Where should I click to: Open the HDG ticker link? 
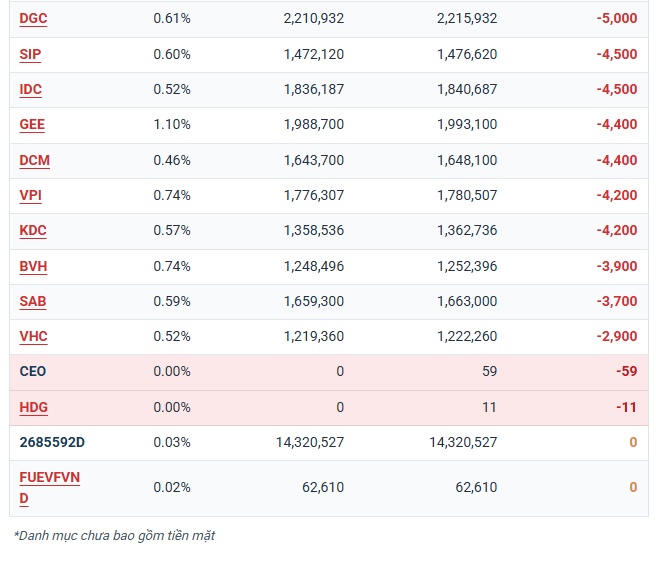click(x=33, y=408)
